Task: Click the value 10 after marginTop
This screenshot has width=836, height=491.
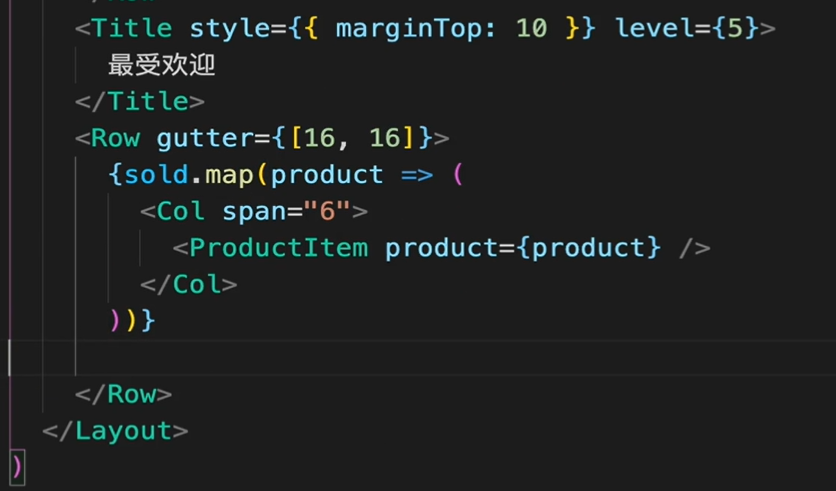Action: click(532, 28)
